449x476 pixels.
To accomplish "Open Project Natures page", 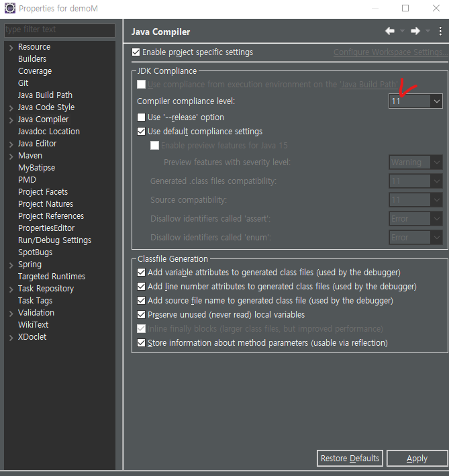I will (46, 203).
